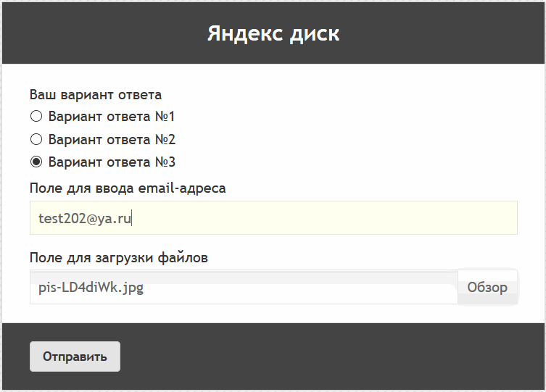This screenshot has width=546, height=392.
Task: Click the text test202@ya.ru in the email field
Action: (85, 218)
